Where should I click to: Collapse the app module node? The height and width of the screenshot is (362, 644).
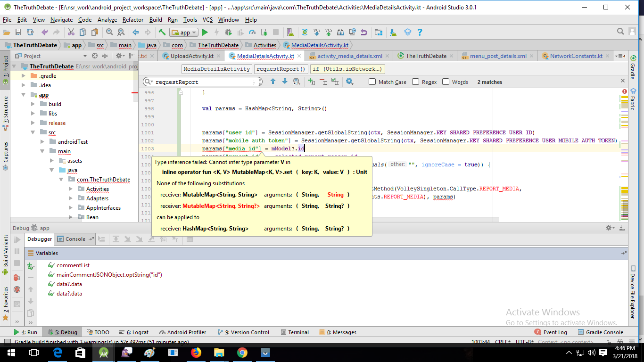tap(23, 95)
